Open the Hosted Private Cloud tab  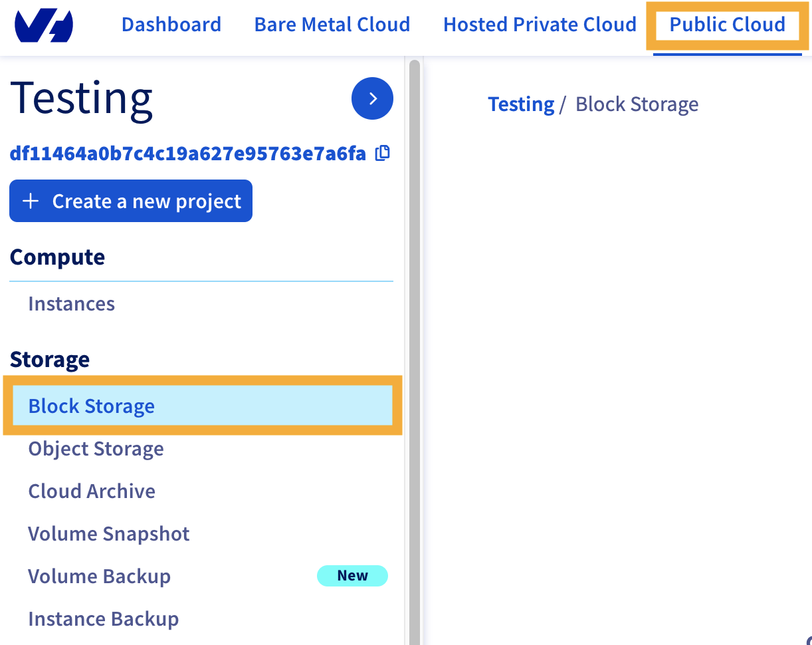click(x=540, y=25)
